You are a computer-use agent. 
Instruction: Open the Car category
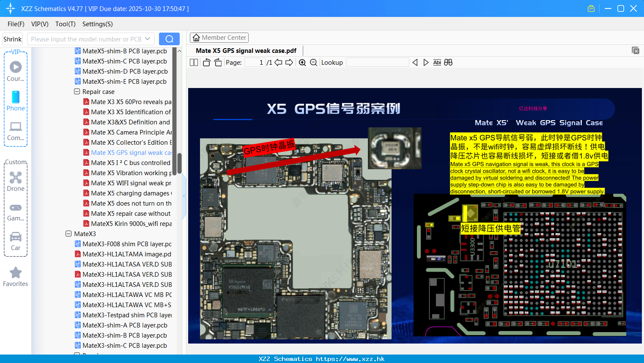[16, 241]
